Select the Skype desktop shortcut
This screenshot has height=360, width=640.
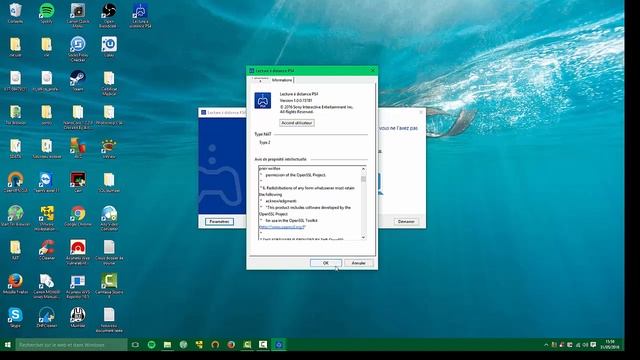click(x=15, y=318)
